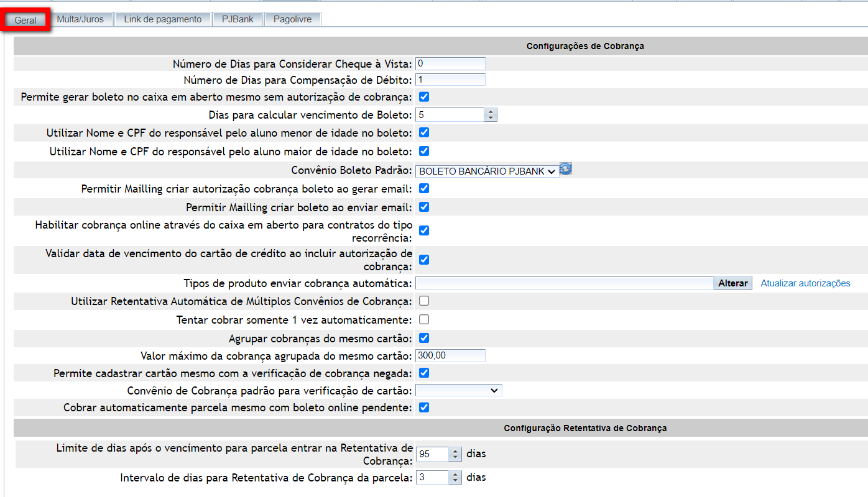Image resolution: width=868 pixels, height=497 pixels.
Task: Check Tentar cobrar somente 1 vez automaticamente
Action: (424, 320)
